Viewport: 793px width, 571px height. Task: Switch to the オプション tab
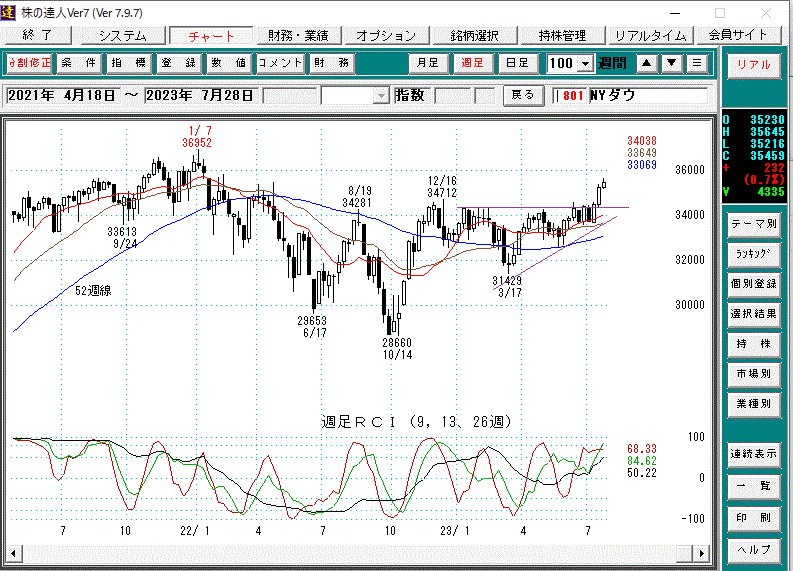click(386, 35)
